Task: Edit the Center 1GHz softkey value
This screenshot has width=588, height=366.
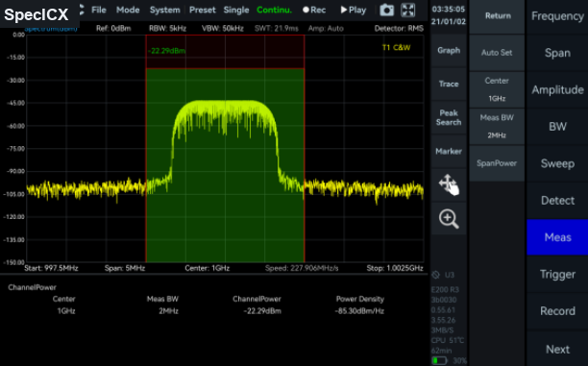Action: point(497,89)
